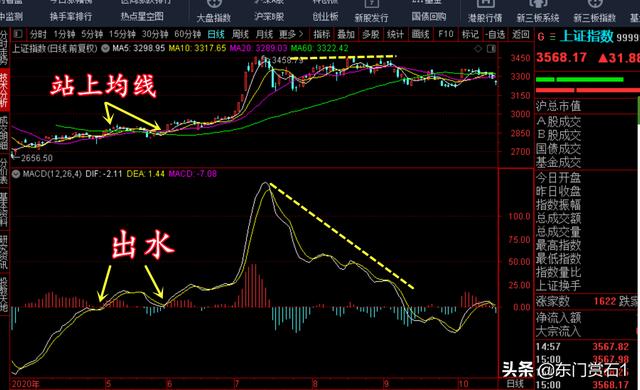Click the list icon beside 上证指数 title
This screenshot has width=640, height=390.
(x=552, y=37)
